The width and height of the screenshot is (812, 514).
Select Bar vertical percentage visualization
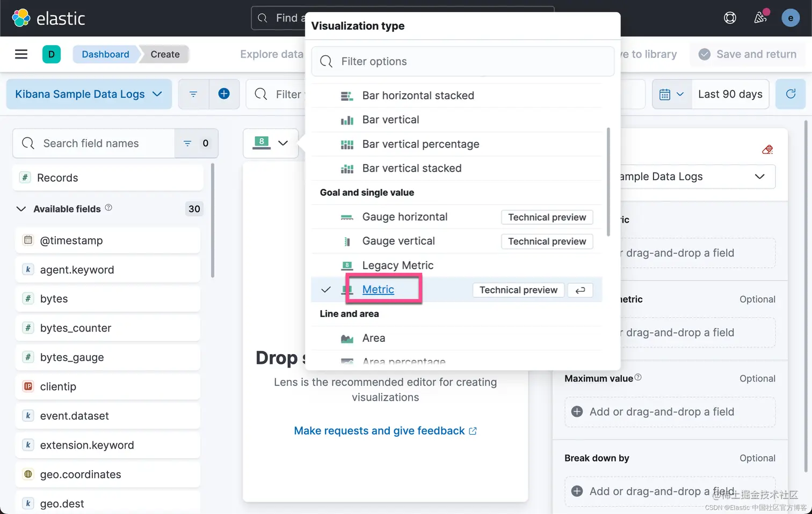pos(457,144)
